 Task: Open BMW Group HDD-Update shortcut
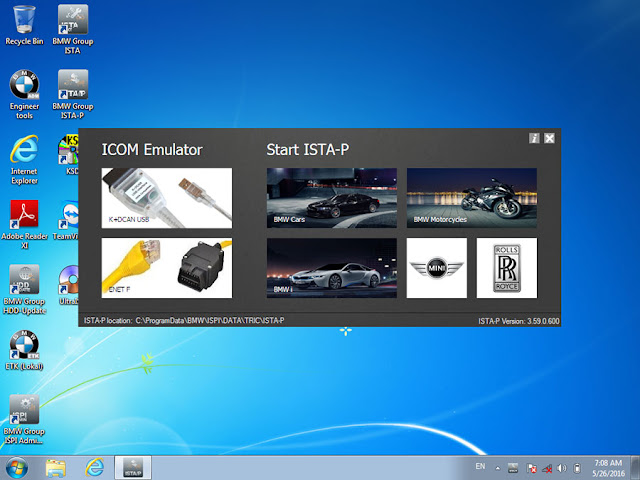[x=24, y=289]
